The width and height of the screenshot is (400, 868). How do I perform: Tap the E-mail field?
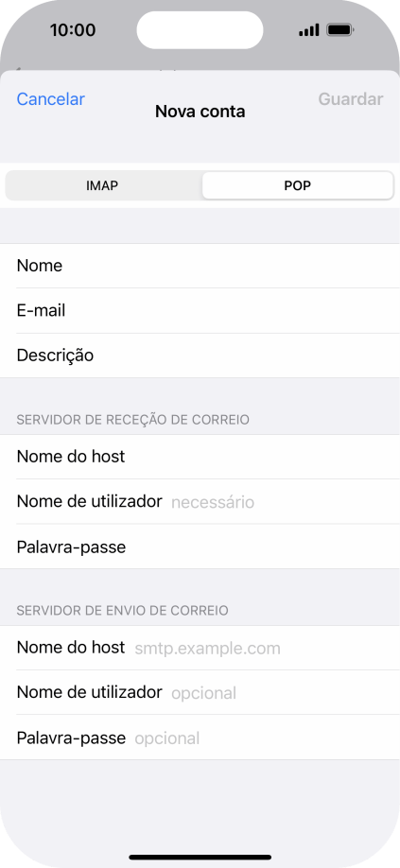(200, 310)
